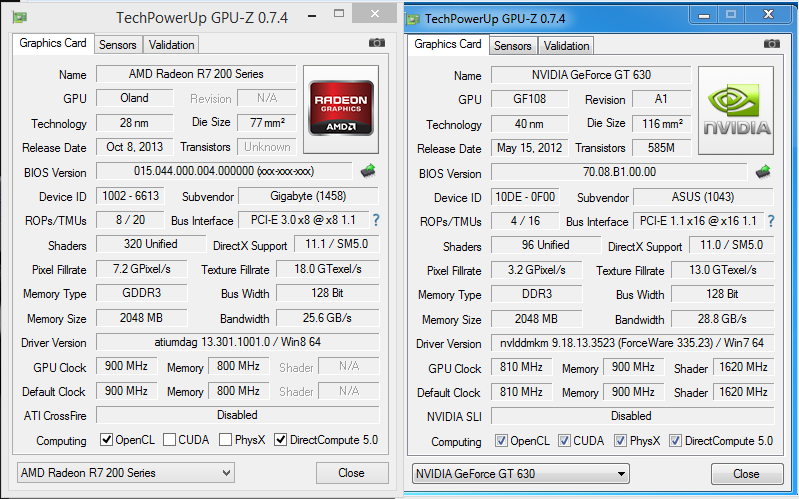Switch to Sensors tab in AMD window
This screenshot has height=499, width=799.
[118, 45]
